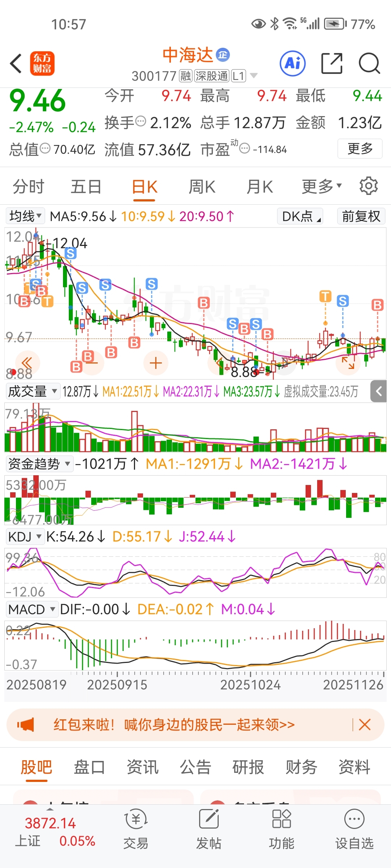Open the 均线 indicator dropdown
391x868 pixels.
pyautogui.click(x=25, y=216)
